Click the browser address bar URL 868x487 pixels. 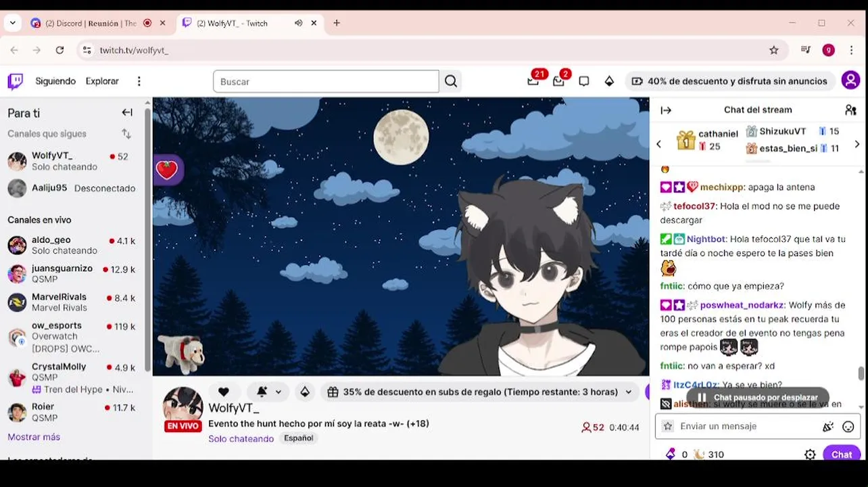pyautogui.click(x=134, y=50)
